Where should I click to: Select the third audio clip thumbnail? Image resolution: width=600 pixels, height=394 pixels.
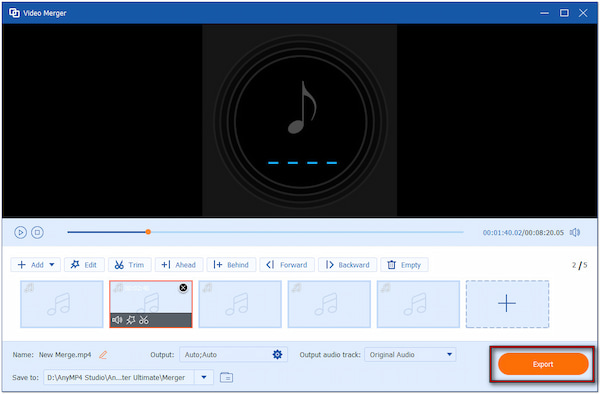point(240,304)
